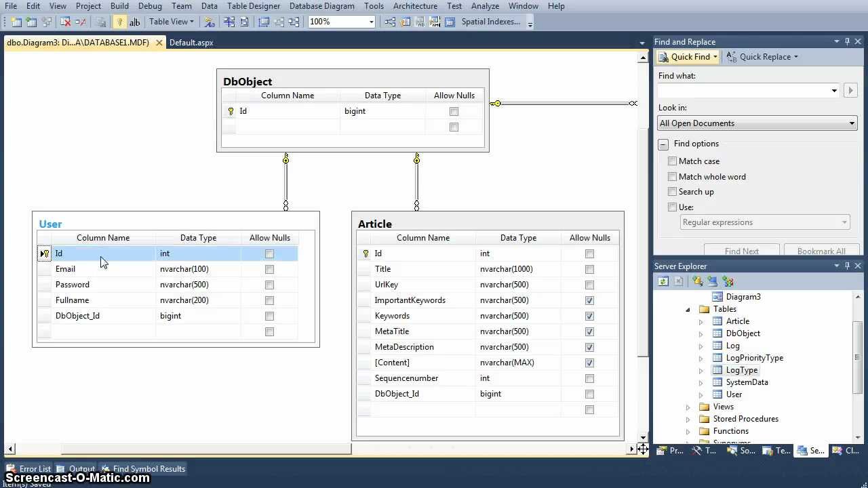Open the Architecture menu
868x488 pixels.
(415, 6)
